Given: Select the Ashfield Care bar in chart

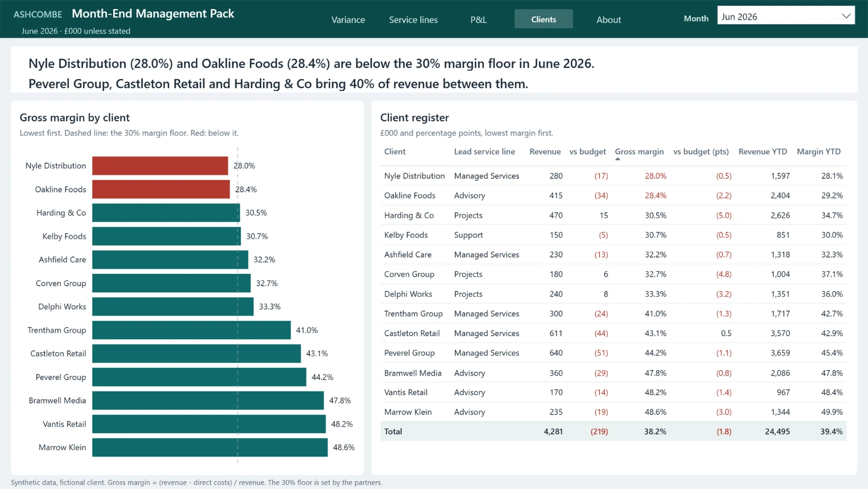Looking at the screenshot, I should 170,259.
